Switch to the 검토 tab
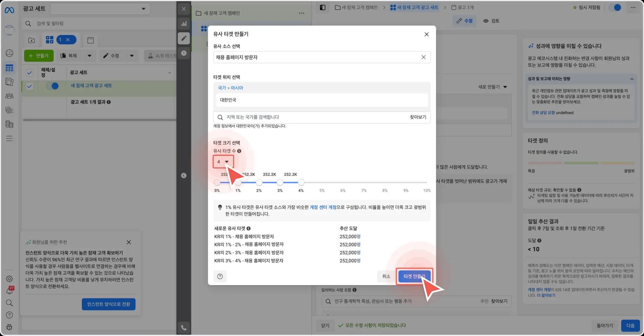This screenshot has width=644, height=336. pyautogui.click(x=491, y=21)
